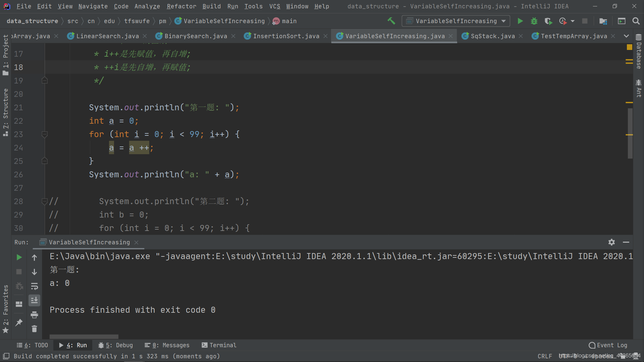Collapse the for loop at line 23

(45, 134)
